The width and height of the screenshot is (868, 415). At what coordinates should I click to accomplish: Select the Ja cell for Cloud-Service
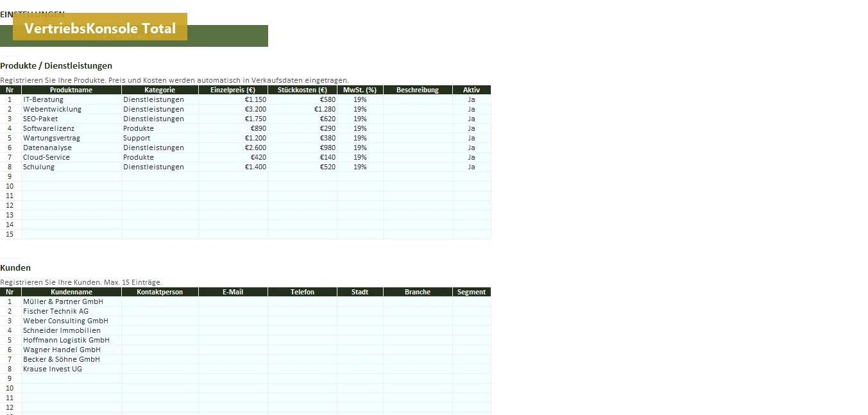472,157
